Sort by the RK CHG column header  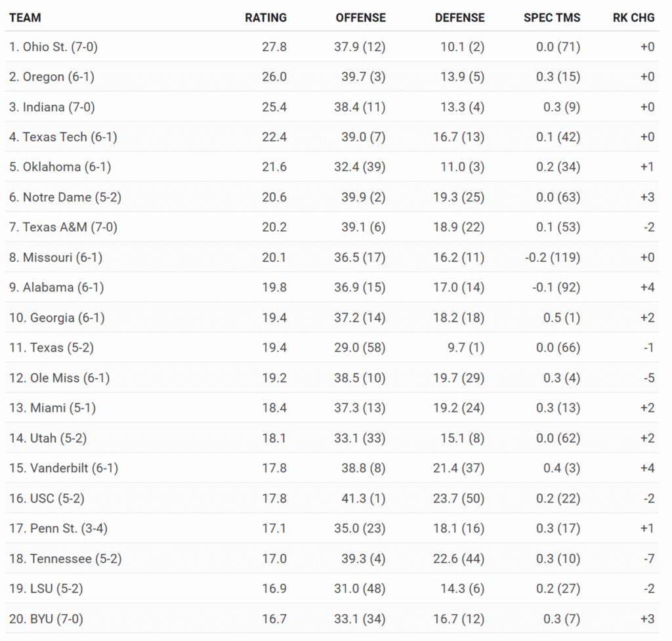click(633, 18)
